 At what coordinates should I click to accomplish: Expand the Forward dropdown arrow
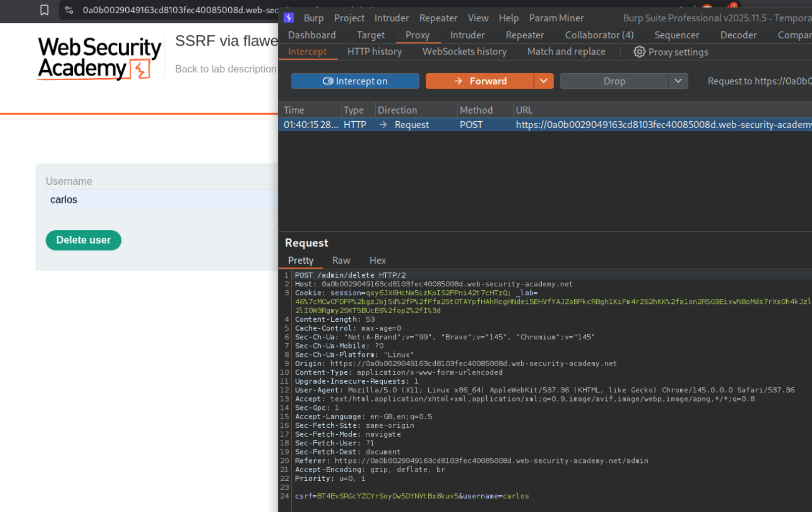coord(543,81)
